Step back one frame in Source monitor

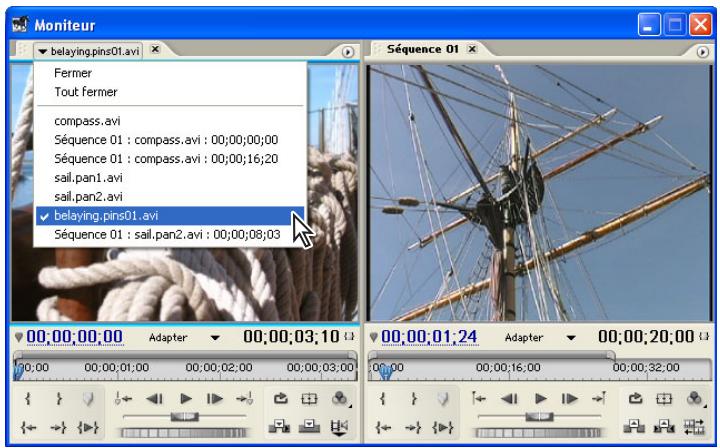154,398
